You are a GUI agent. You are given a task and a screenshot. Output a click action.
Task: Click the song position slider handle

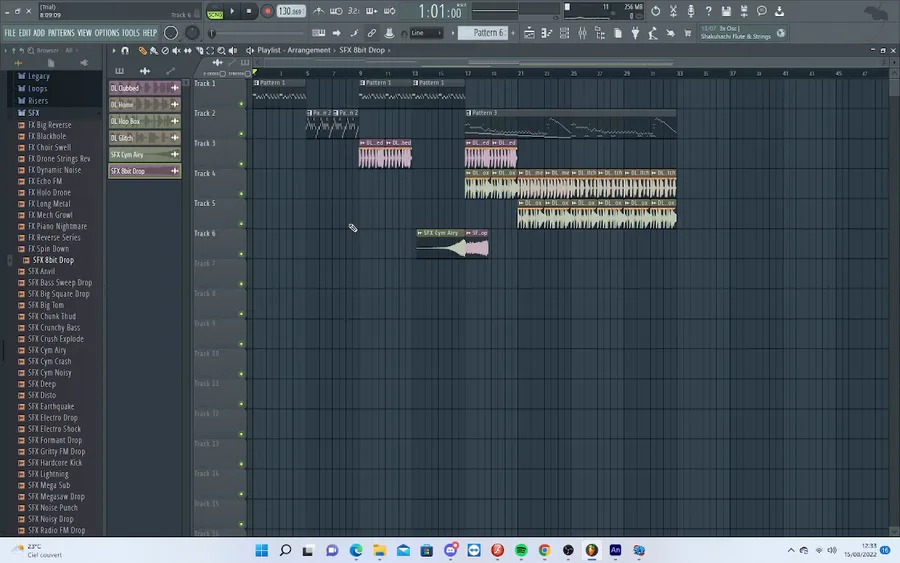tap(212, 33)
